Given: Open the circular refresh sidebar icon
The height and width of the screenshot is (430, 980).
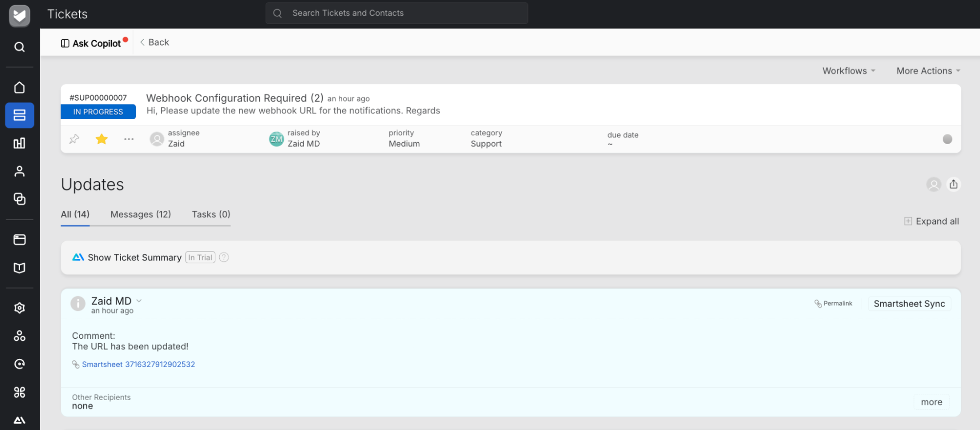Looking at the screenshot, I should click(x=20, y=364).
